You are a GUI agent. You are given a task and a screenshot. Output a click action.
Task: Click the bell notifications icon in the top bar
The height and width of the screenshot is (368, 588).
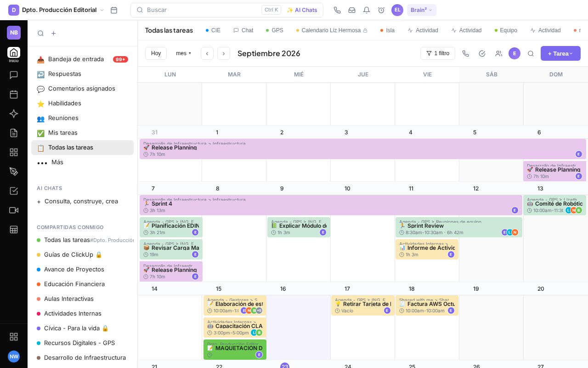tap(367, 10)
